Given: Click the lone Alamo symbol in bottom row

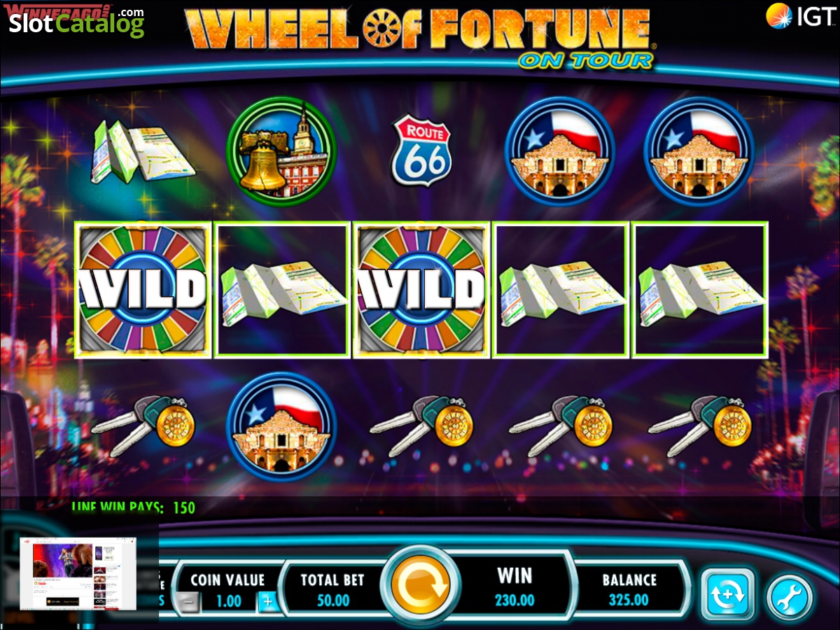Looking at the screenshot, I should 281,426.
